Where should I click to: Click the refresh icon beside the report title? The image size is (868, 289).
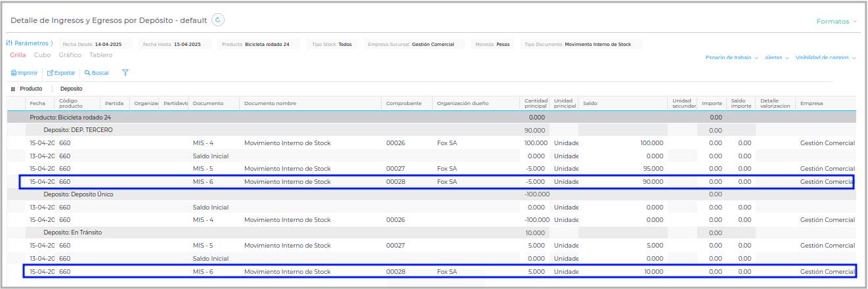(218, 20)
